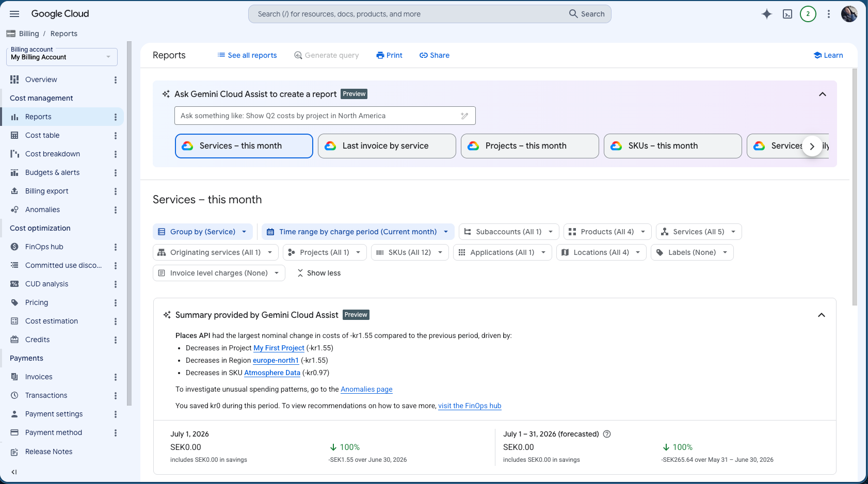
Task: Open the top bar more options menu
Action: [x=829, y=14]
